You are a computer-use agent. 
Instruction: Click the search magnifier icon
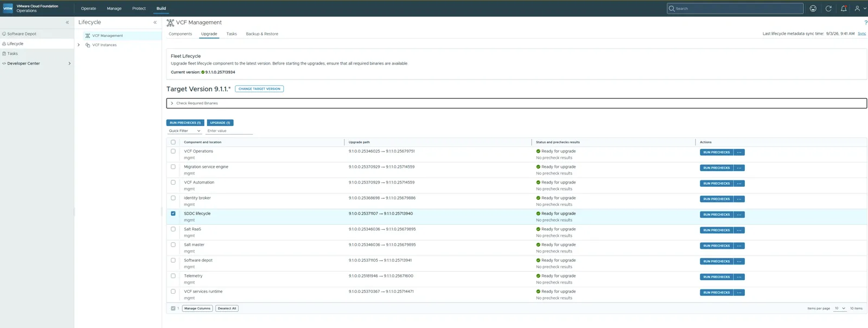tap(672, 8)
